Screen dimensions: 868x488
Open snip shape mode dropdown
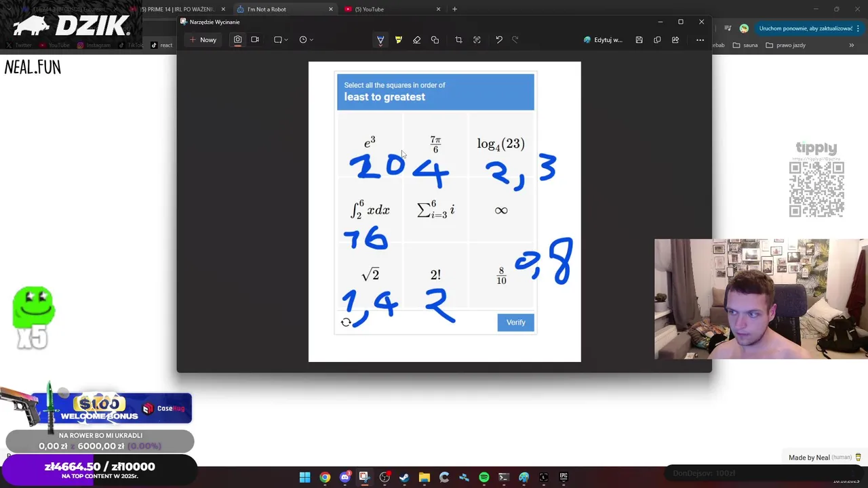281,40
